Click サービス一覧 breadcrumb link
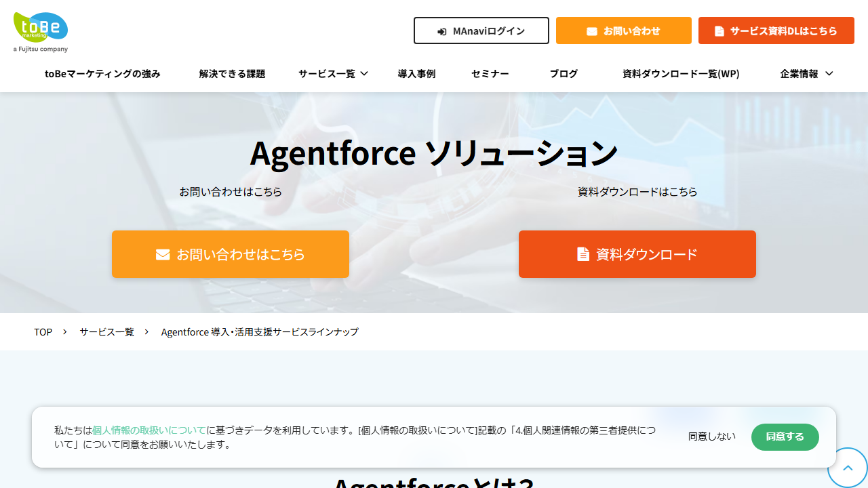Screen dimensions: 868x488 point(106,332)
